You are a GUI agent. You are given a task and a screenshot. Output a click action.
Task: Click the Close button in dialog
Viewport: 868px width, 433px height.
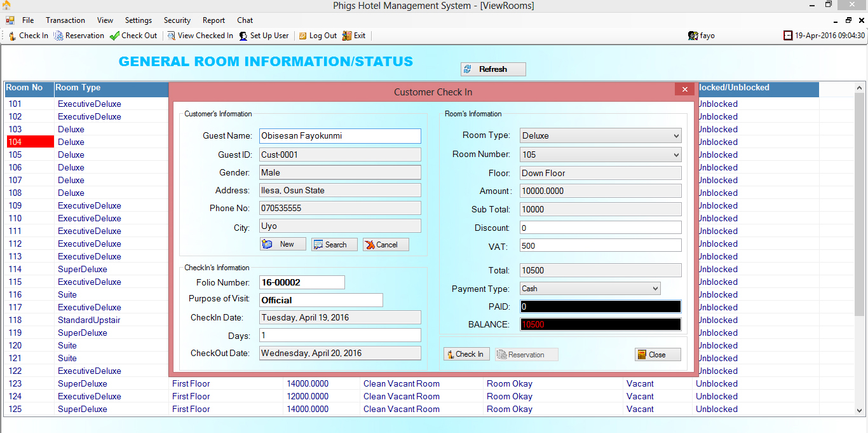(x=658, y=354)
